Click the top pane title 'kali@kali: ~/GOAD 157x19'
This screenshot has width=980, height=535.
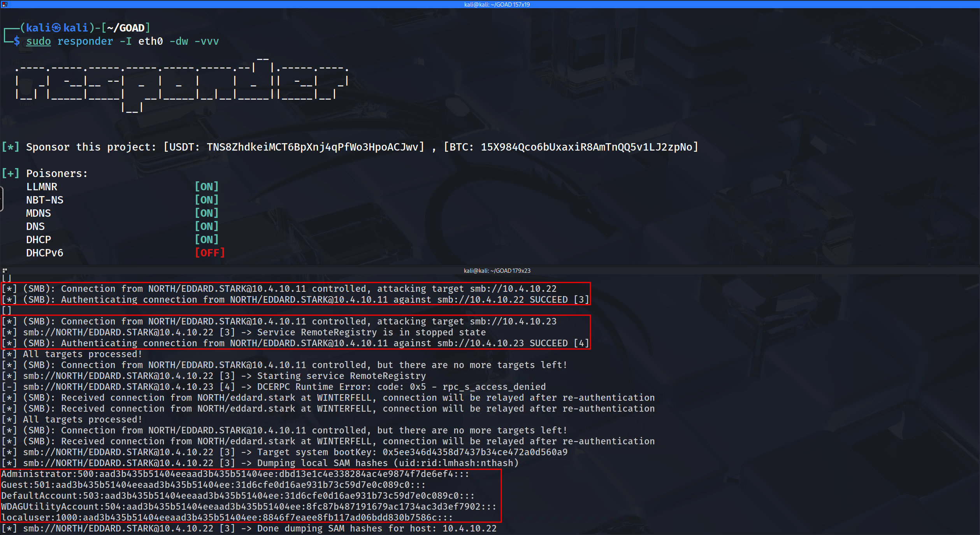pos(497,4)
